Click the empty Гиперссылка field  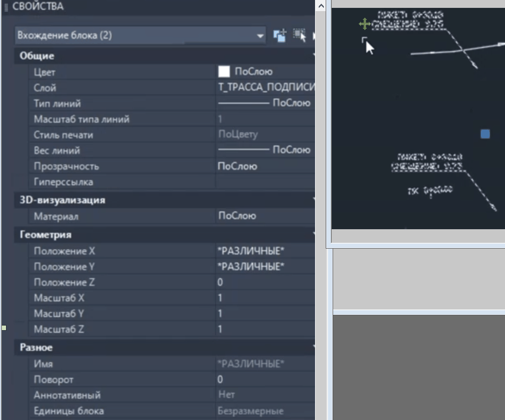[x=264, y=182]
